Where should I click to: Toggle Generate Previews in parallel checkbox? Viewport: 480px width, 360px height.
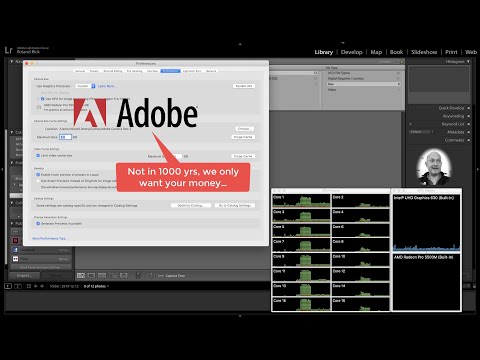(x=38, y=224)
